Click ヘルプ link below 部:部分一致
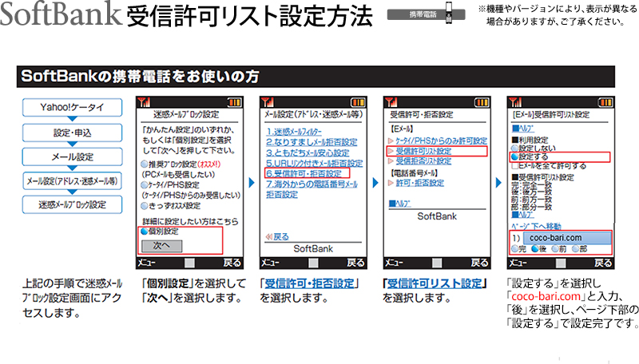Image resolution: width=639 pixels, height=364 pixels. coord(522,215)
